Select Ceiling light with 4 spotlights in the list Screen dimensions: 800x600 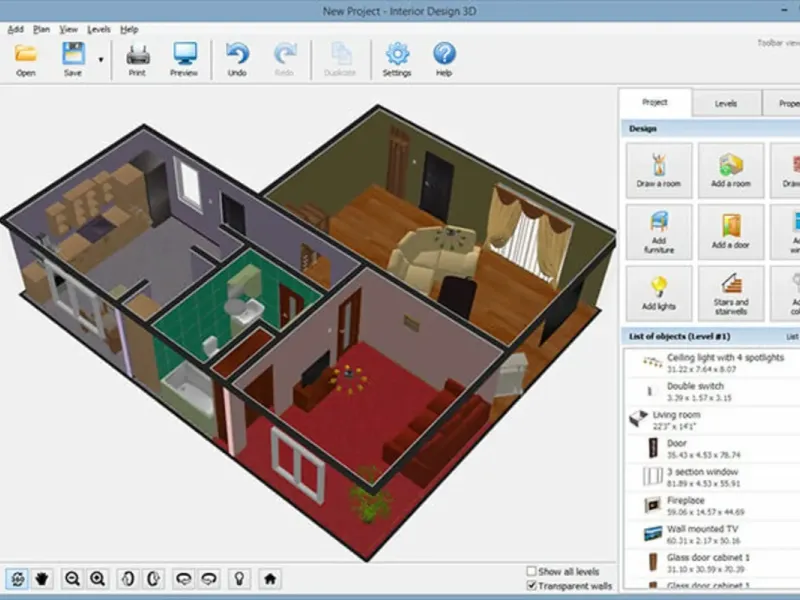(711, 363)
